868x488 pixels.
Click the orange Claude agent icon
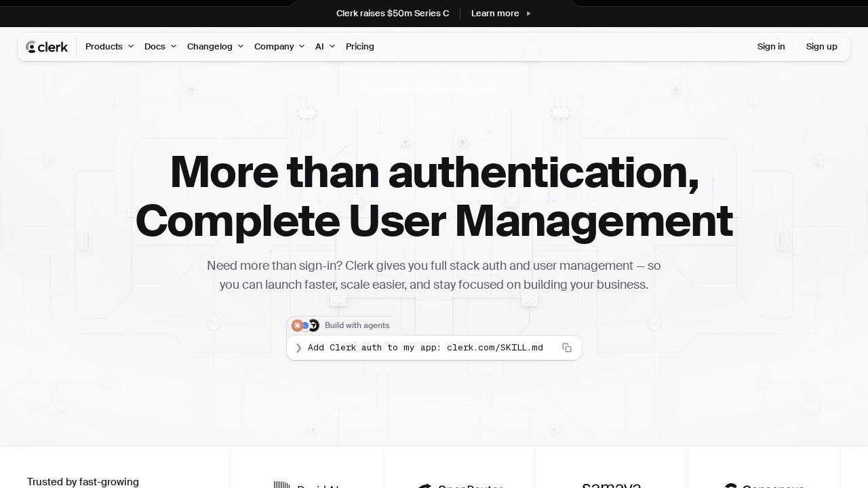coord(297,325)
